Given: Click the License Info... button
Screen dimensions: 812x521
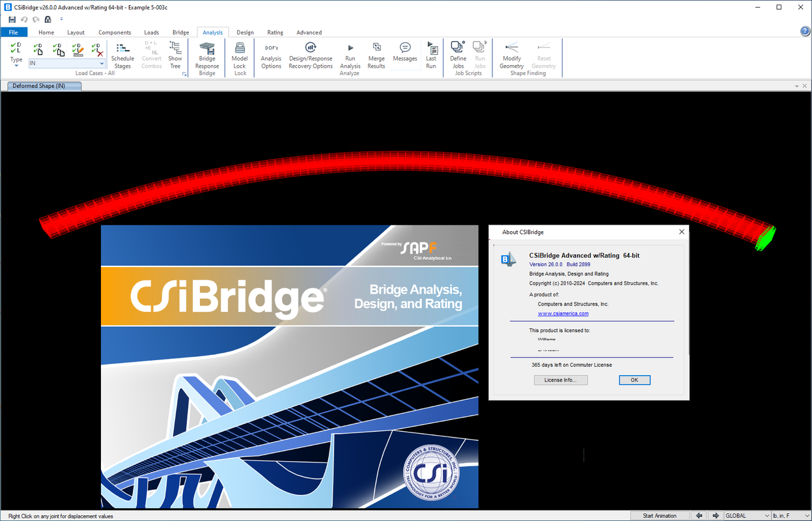Looking at the screenshot, I should coord(561,380).
